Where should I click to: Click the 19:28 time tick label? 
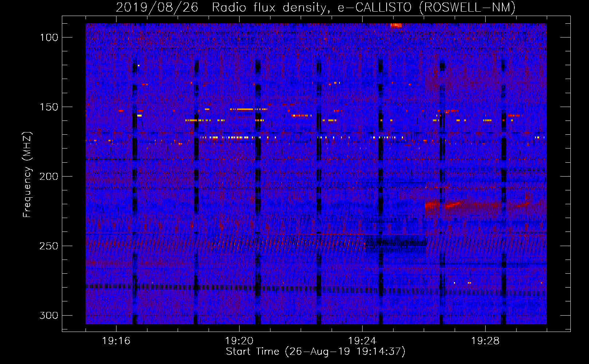click(485, 341)
